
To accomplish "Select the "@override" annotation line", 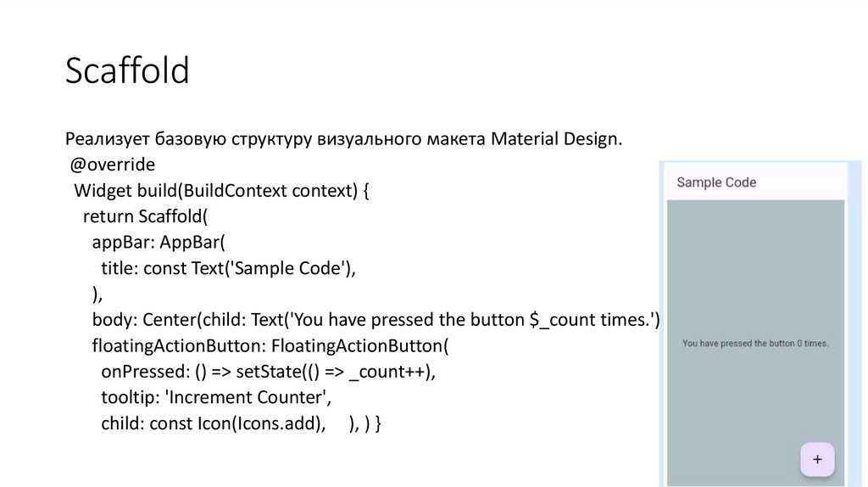I will (x=114, y=164).
